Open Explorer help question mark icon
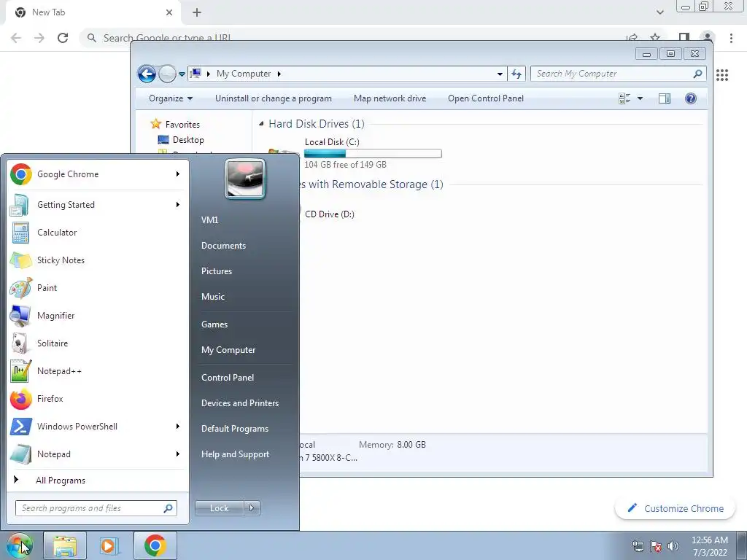 (690, 98)
